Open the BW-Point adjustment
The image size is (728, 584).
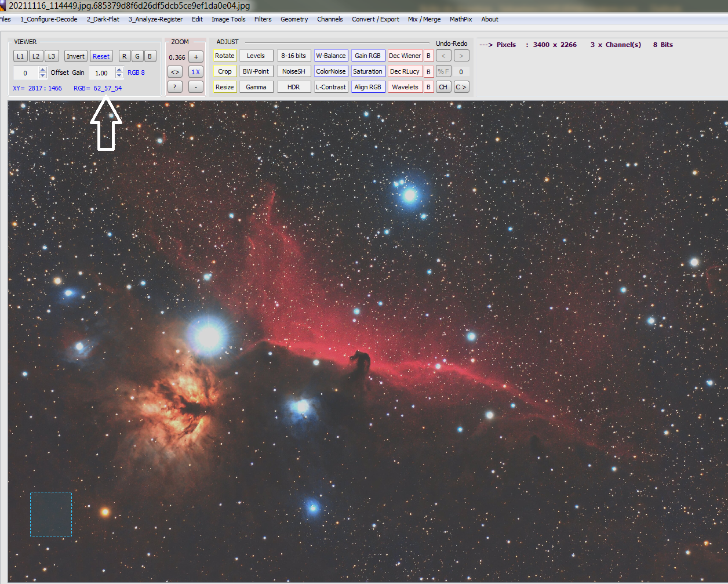(x=256, y=71)
